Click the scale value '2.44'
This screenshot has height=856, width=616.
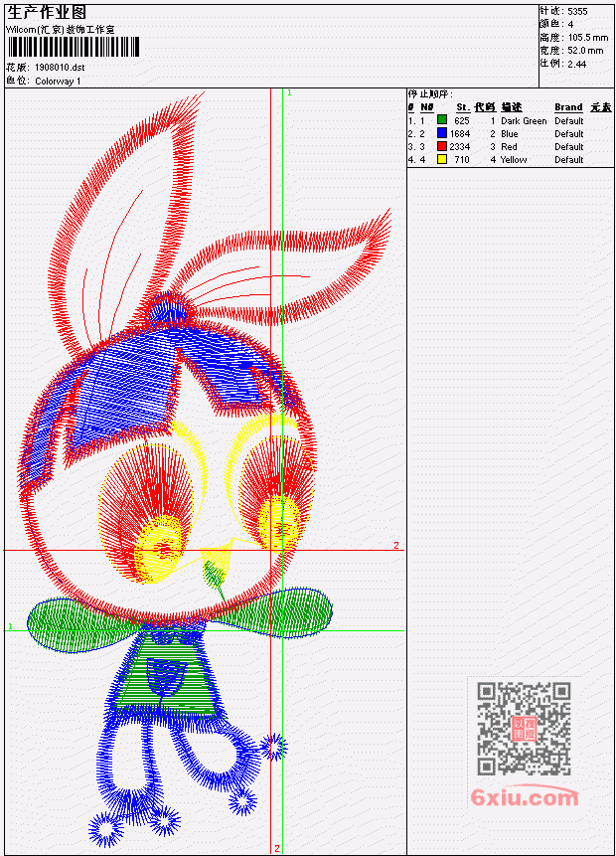point(576,64)
